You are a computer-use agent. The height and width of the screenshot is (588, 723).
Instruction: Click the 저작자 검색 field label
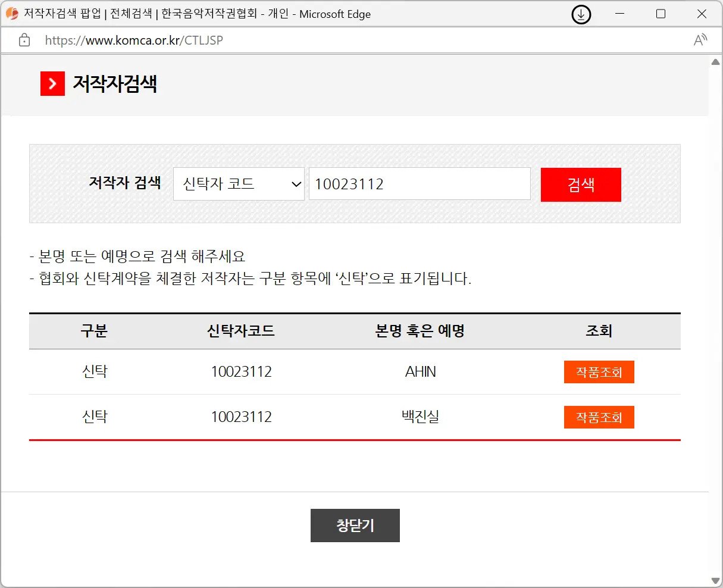pyautogui.click(x=125, y=183)
